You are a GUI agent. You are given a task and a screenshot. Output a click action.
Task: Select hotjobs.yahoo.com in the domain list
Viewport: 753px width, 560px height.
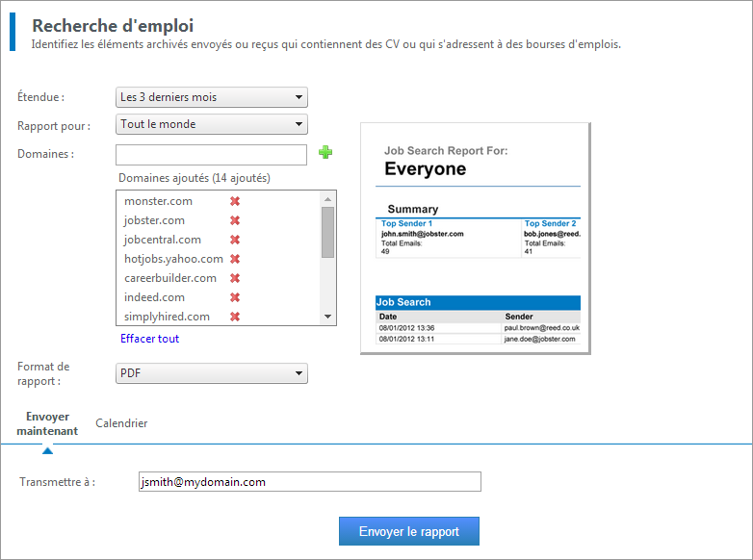173,259
